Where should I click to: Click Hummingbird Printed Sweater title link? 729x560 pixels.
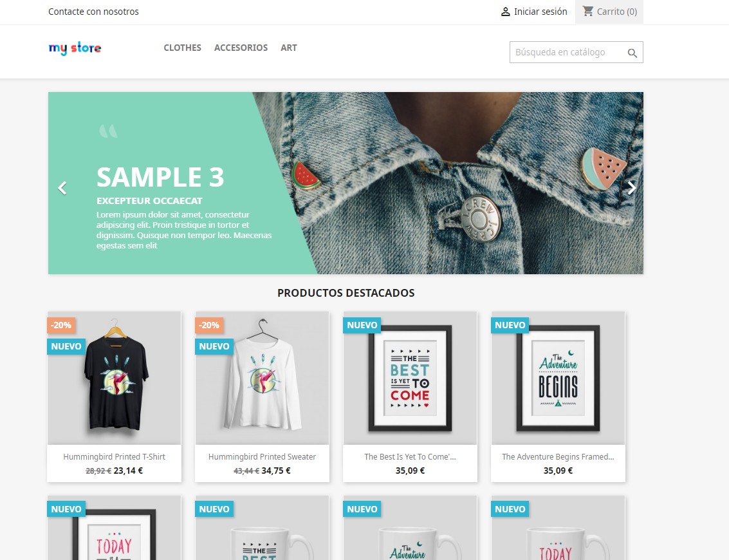(263, 457)
